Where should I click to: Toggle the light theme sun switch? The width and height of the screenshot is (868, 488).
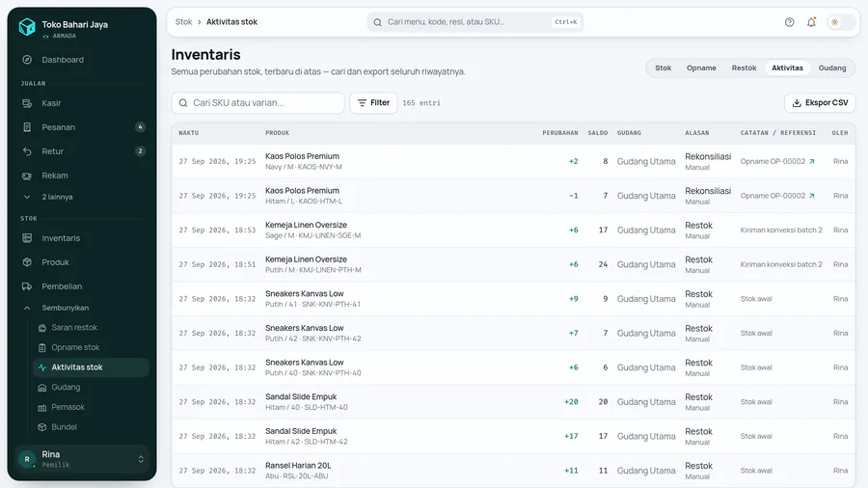click(840, 22)
